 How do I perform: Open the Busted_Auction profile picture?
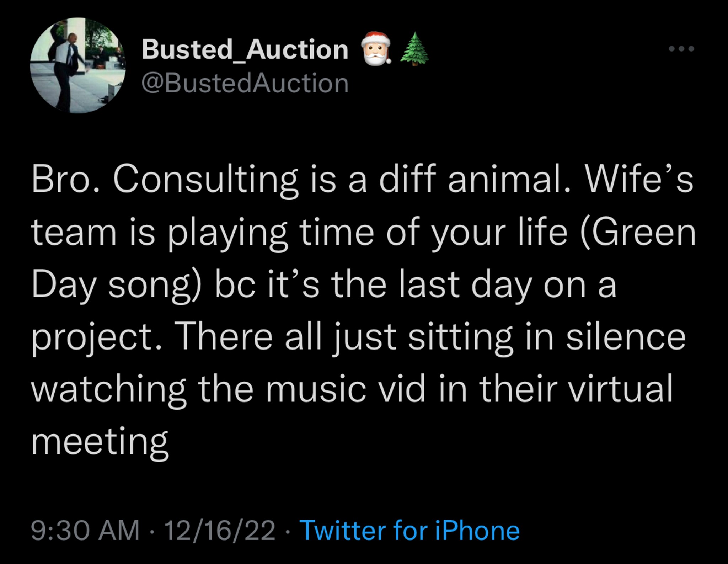tap(78, 65)
